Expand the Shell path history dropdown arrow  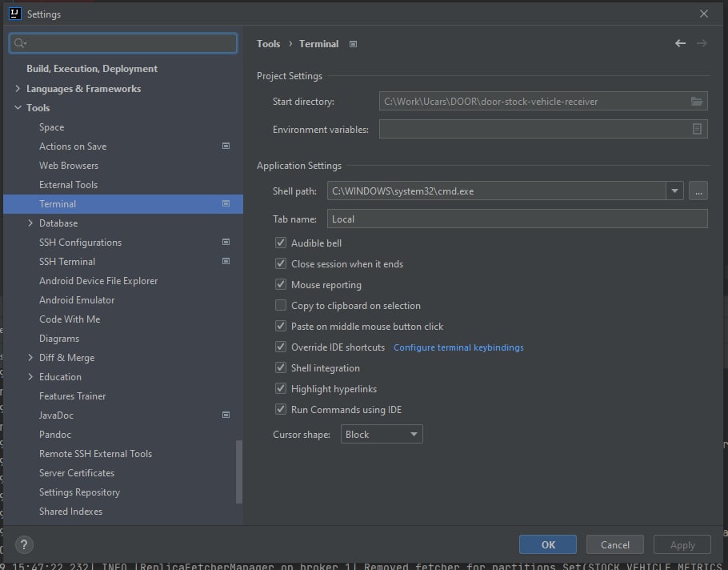tap(675, 191)
